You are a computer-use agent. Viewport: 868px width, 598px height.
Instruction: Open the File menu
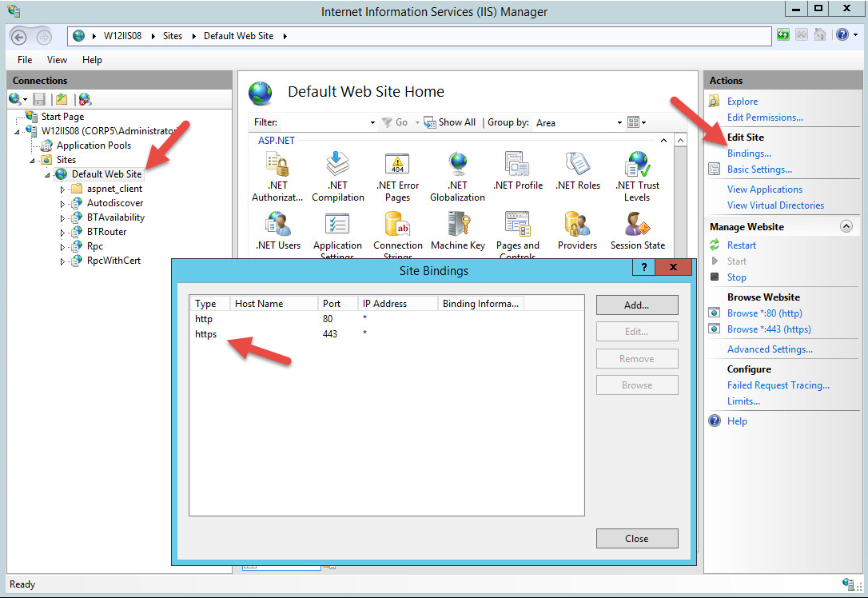(x=25, y=60)
